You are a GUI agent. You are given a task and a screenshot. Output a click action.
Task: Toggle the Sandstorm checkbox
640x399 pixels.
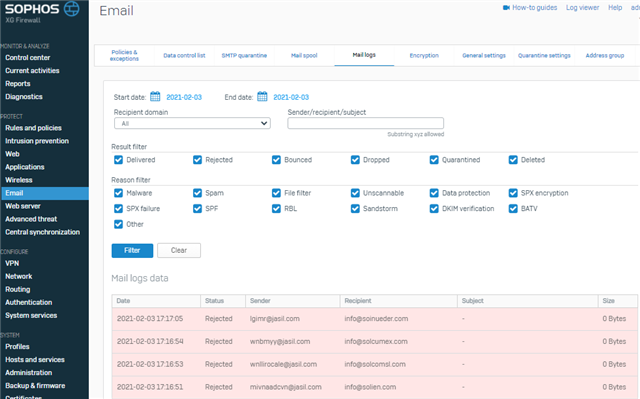tap(355, 208)
